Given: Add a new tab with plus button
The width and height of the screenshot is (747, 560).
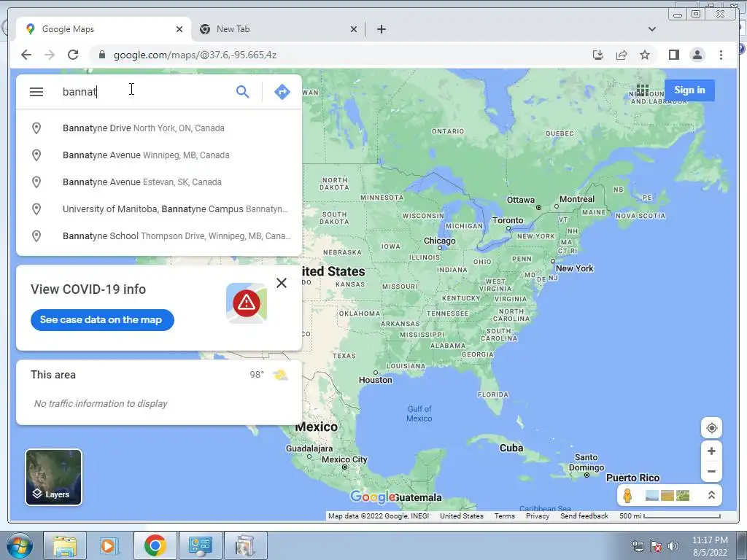Looking at the screenshot, I should 381,29.
